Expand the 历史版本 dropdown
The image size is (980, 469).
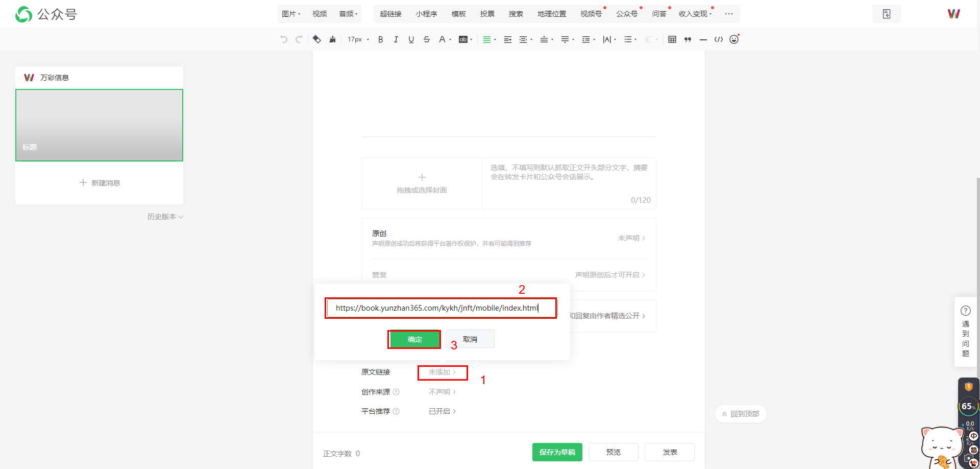click(x=165, y=217)
